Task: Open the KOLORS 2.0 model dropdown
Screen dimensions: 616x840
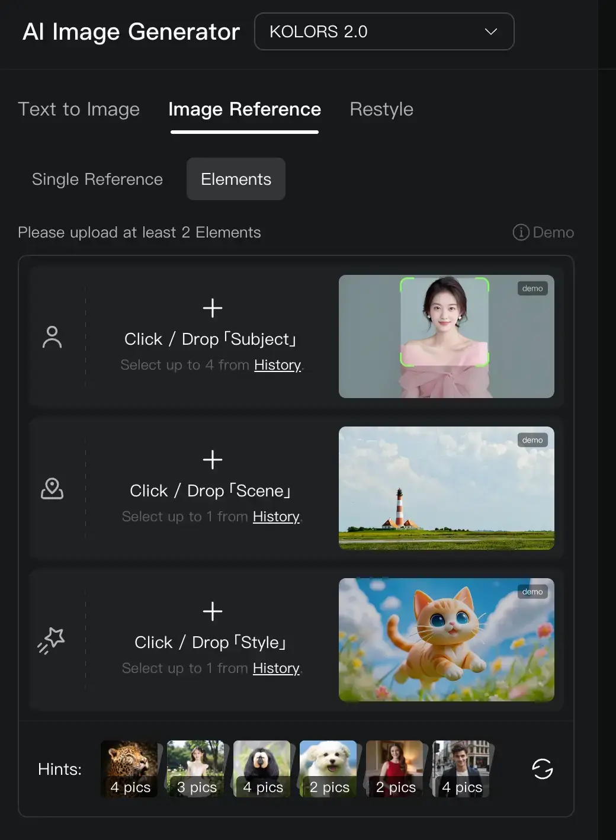Action: (384, 31)
